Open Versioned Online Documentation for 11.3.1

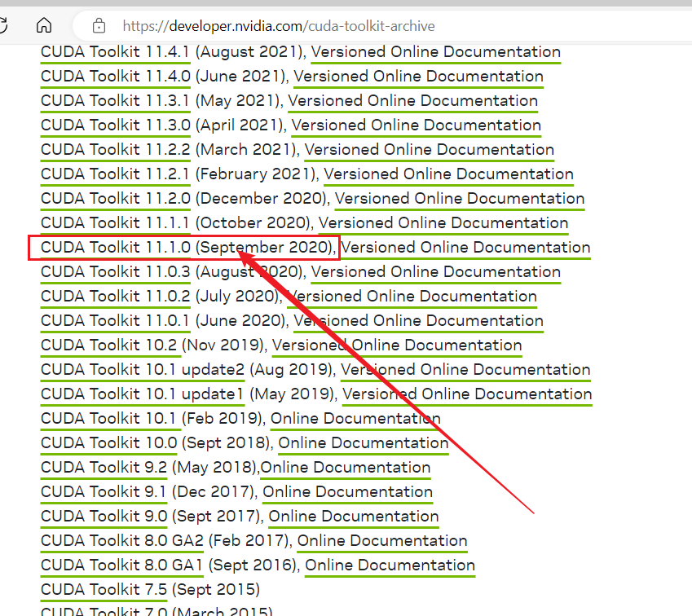point(412,100)
